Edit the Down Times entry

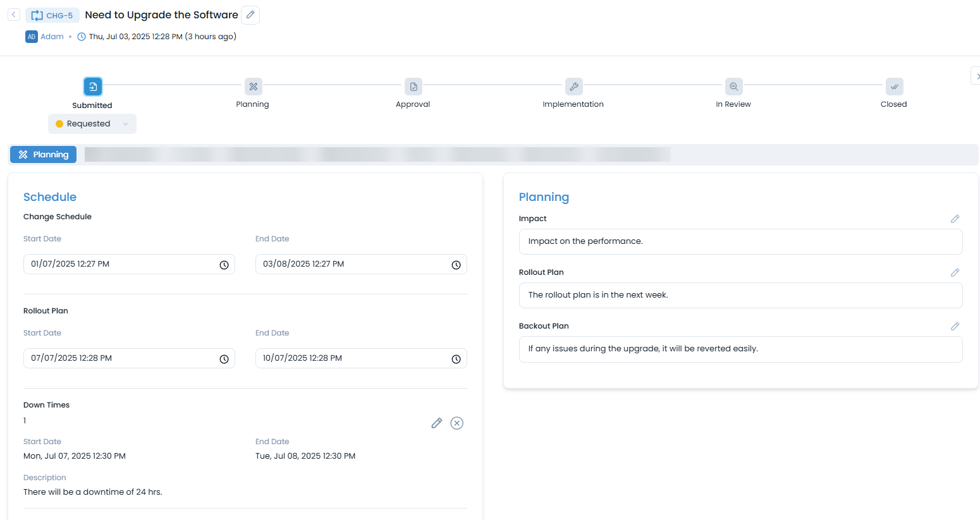tap(436, 423)
